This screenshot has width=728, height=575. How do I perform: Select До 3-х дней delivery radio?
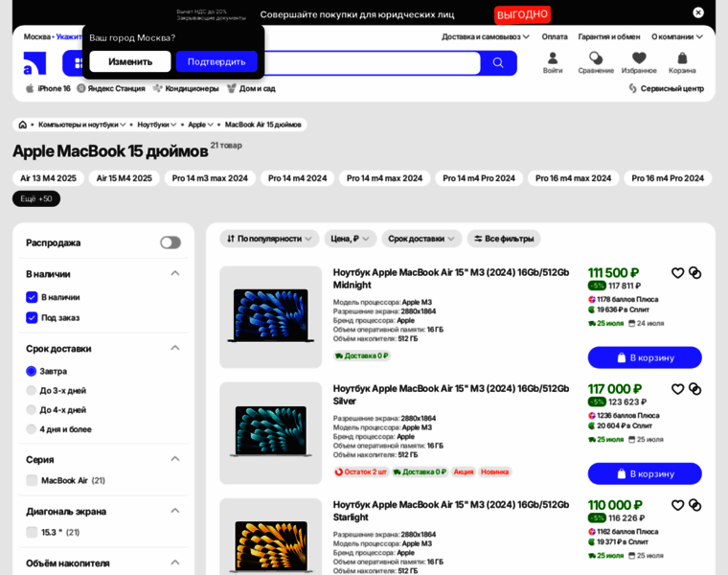tap(31, 391)
